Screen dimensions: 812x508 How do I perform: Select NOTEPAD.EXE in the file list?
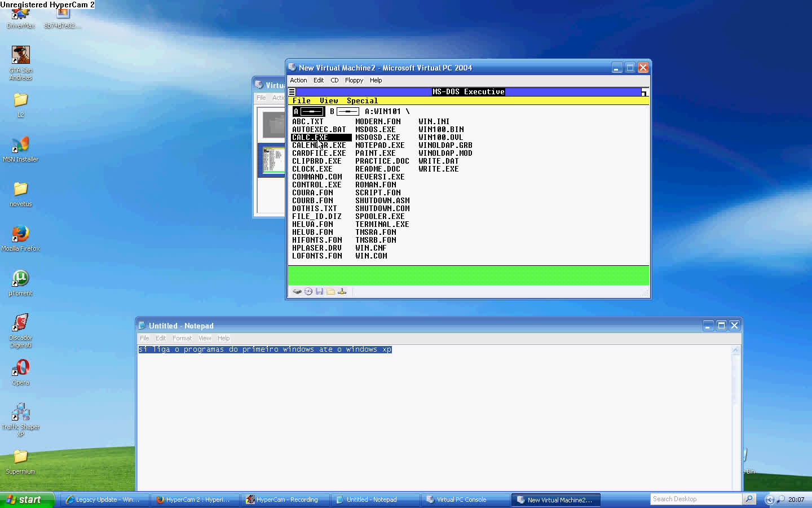[379, 145]
